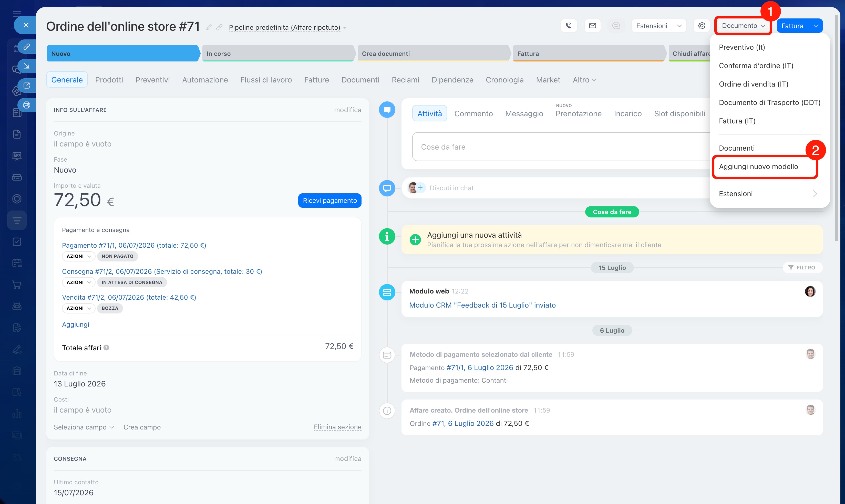This screenshot has width=845, height=504.
Task: Set deal stage to Crea documenti
Action: (x=434, y=53)
